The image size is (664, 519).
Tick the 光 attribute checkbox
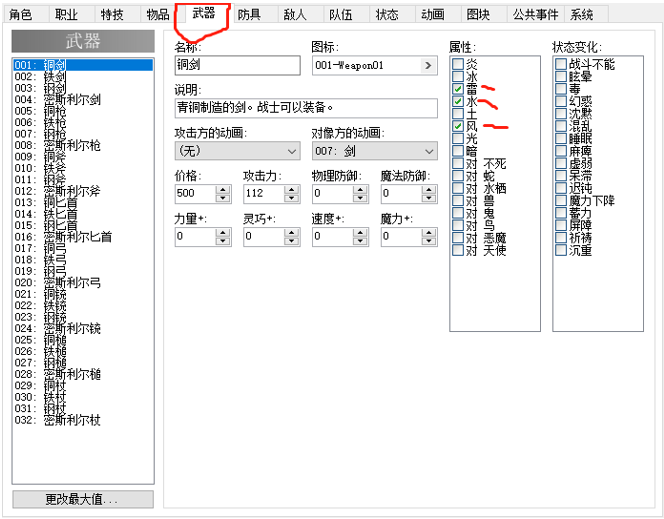[458, 138]
